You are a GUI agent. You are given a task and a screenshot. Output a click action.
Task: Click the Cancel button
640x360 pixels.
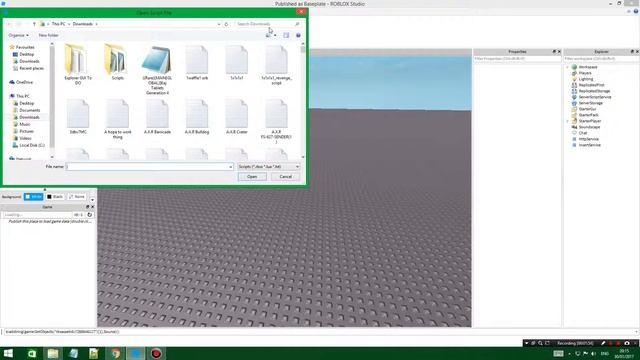click(285, 177)
